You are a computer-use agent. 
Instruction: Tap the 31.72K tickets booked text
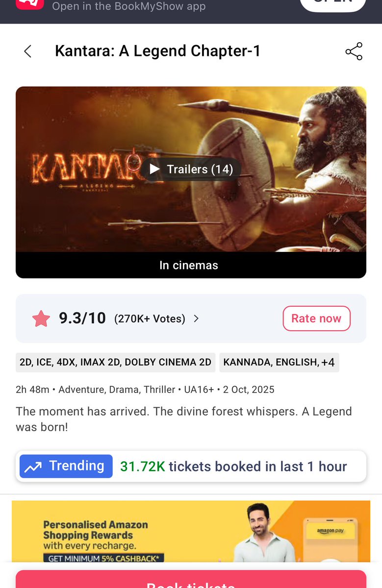coord(233,466)
